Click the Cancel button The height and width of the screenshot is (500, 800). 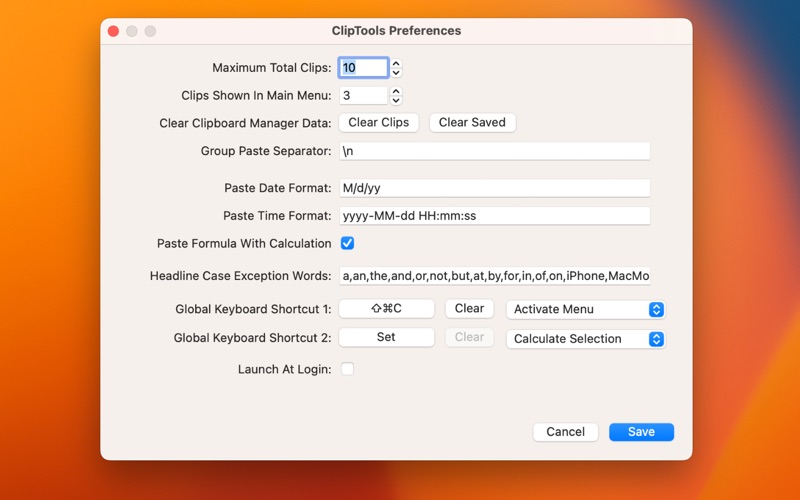point(565,432)
